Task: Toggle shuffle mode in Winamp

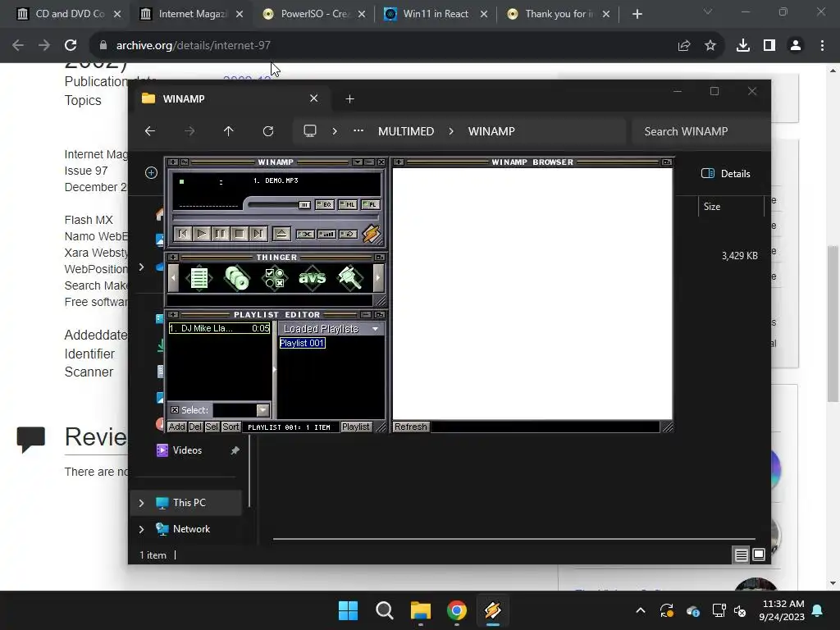Action: click(305, 234)
